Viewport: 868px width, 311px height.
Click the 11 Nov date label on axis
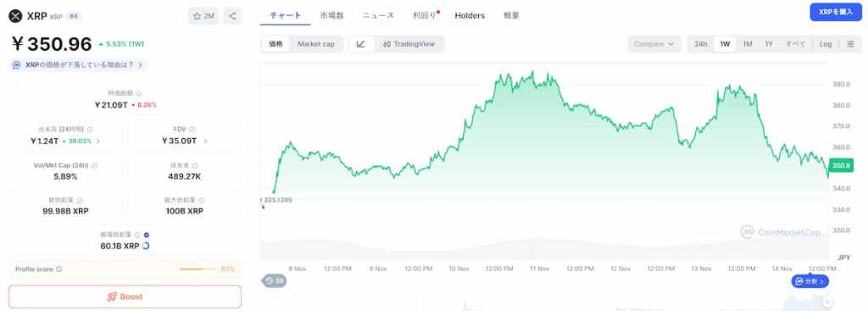coord(539,269)
